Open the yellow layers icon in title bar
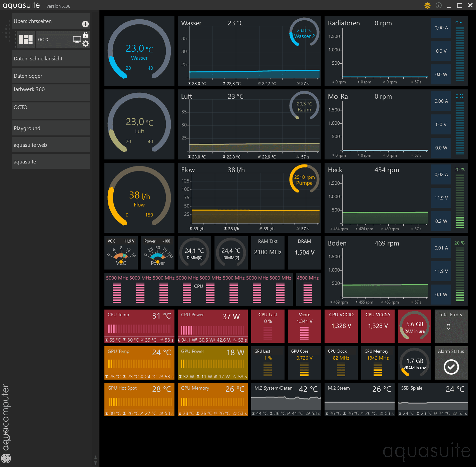The width and height of the screenshot is (476, 467). pyautogui.click(x=428, y=5)
